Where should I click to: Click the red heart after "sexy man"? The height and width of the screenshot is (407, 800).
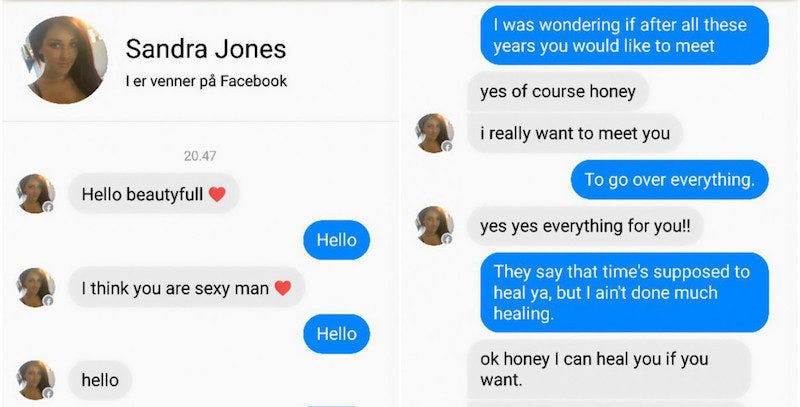click(x=283, y=288)
